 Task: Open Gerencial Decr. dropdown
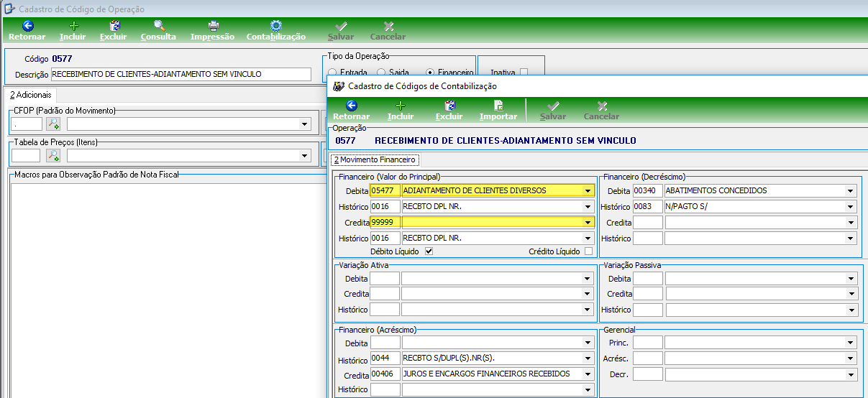coord(851,374)
